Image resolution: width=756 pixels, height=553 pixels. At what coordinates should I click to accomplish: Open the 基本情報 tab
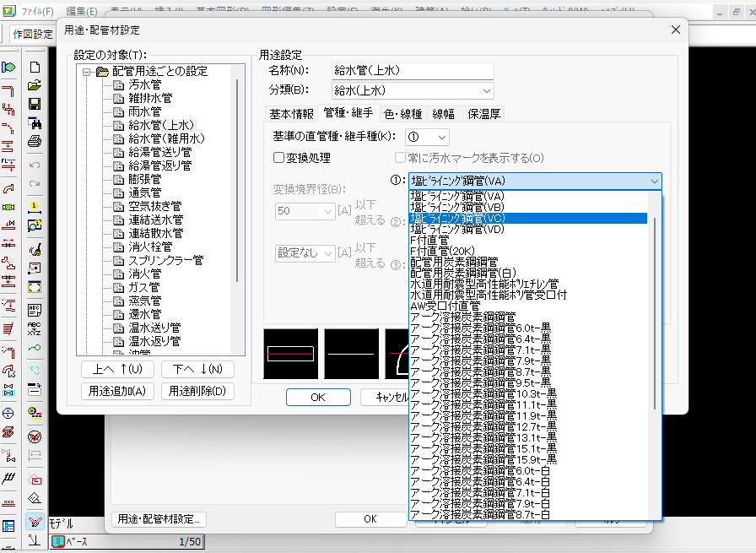tap(291, 113)
